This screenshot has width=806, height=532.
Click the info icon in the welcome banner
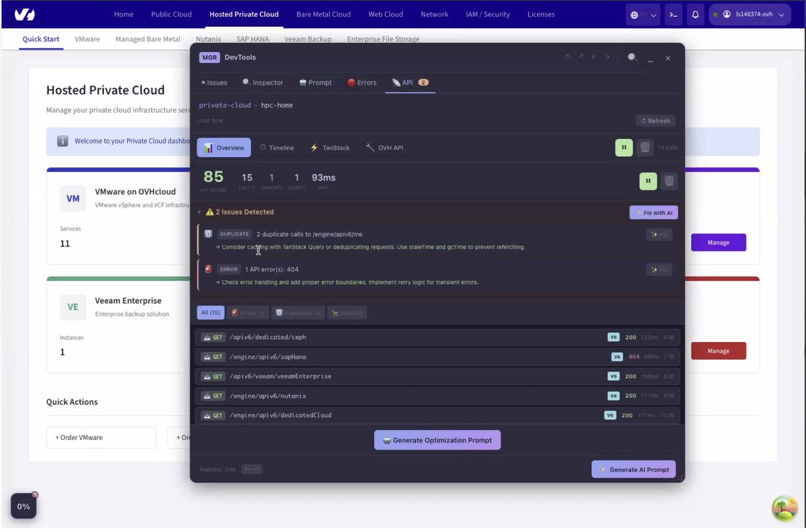tap(62, 141)
